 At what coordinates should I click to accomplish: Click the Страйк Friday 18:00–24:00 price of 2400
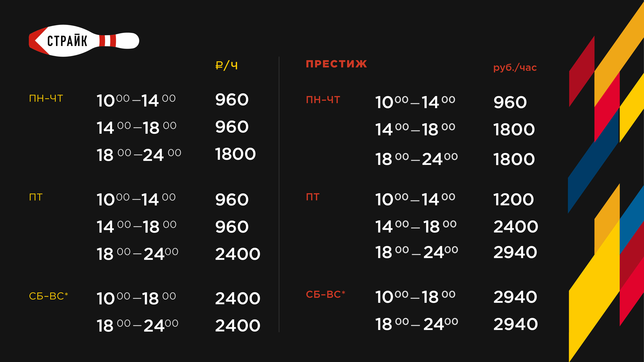(x=237, y=254)
